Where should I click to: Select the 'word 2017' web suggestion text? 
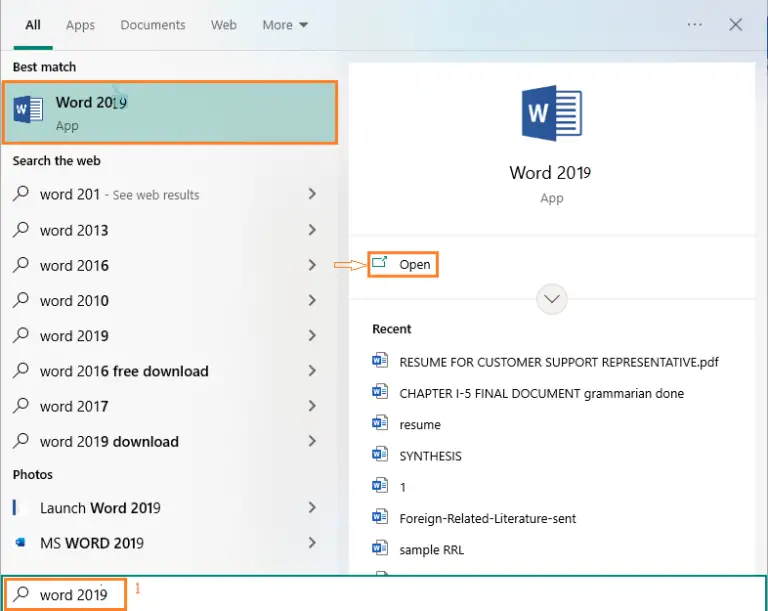(74, 407)
